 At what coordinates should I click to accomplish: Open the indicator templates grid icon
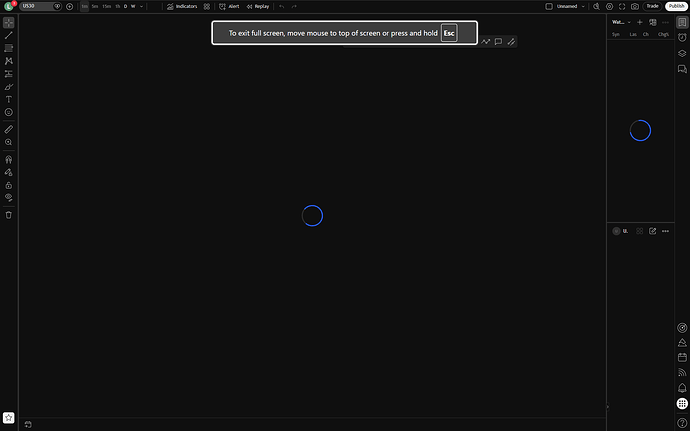[207, 6]
